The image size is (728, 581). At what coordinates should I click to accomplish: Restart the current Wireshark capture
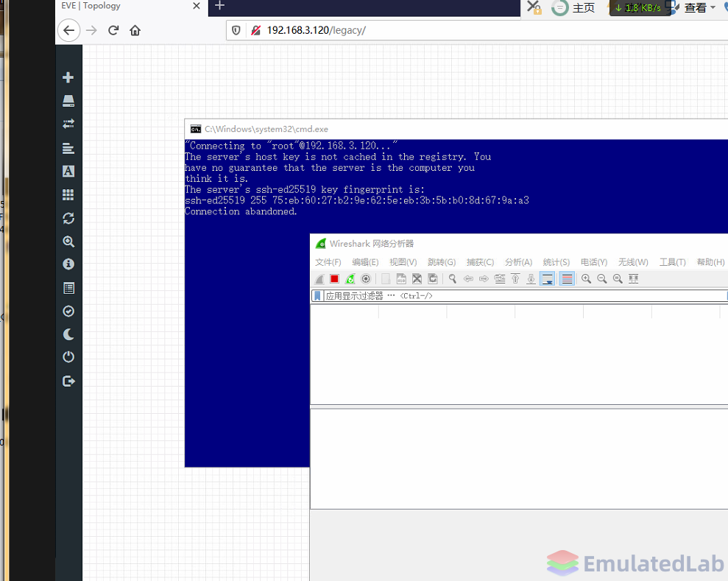click(350, 278)
